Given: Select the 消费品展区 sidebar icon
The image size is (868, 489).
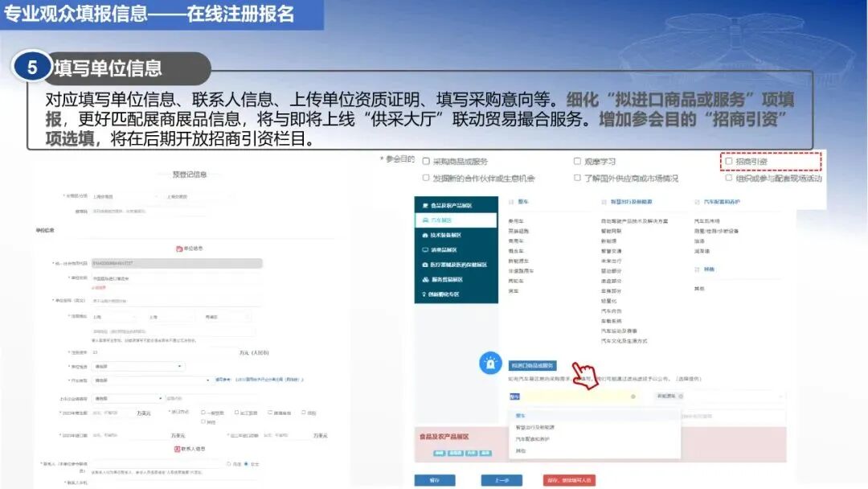Looking at the screenshot, I should pos(425,249).
